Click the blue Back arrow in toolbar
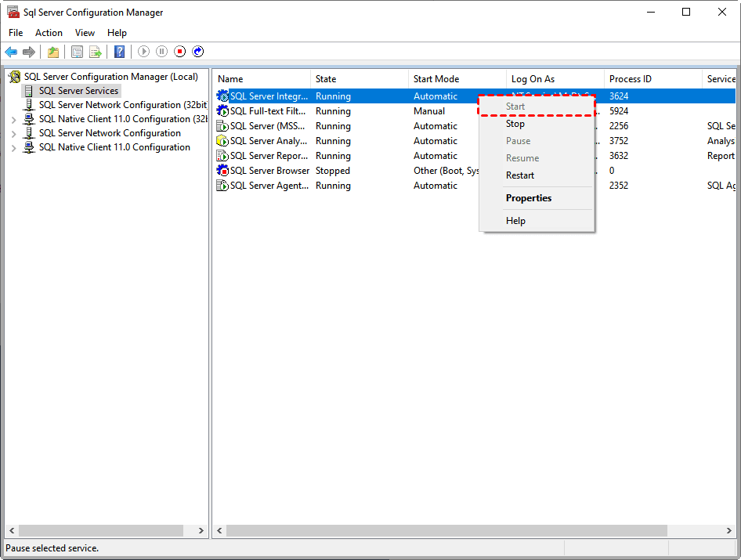Image resolution: width=741 pixels, height=560 pixels. tap(11, 52)
